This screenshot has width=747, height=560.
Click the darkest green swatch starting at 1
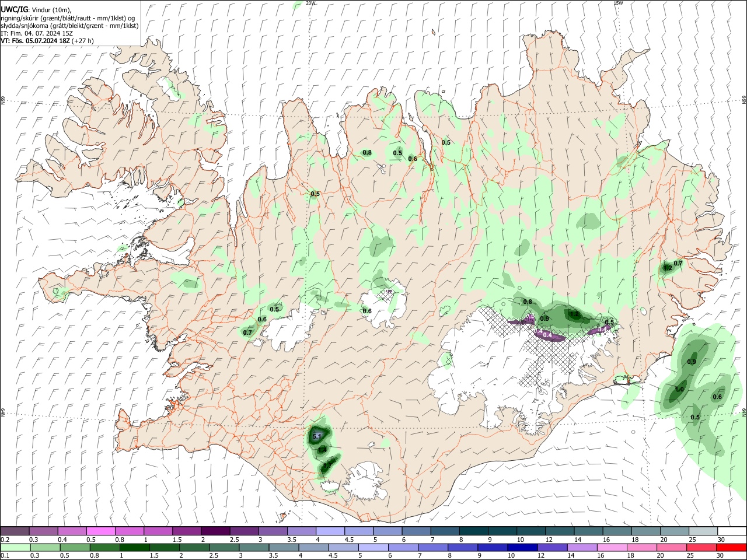135,547
